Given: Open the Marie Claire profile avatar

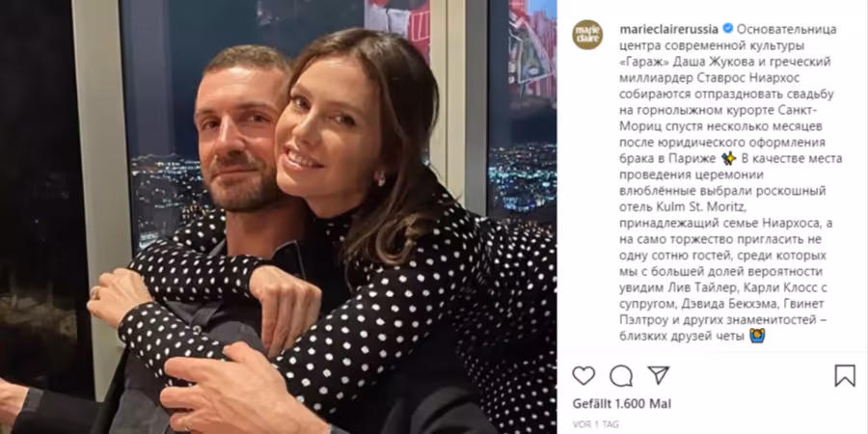Looking at the screenshot, I should 587,35.
